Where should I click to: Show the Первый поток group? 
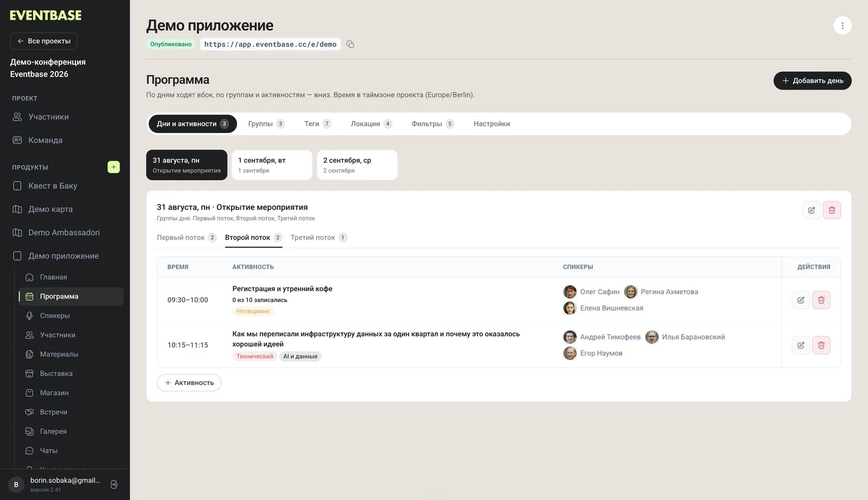tap(186, 238)
